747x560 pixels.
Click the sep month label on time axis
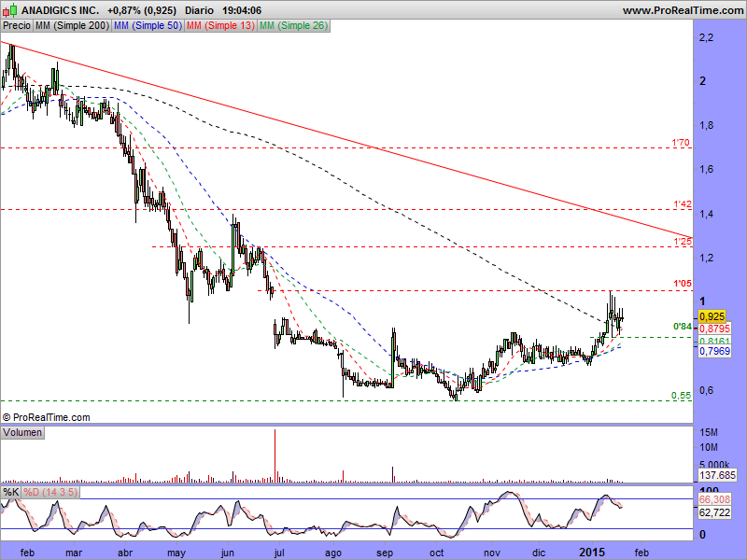[x=385, y=553]
